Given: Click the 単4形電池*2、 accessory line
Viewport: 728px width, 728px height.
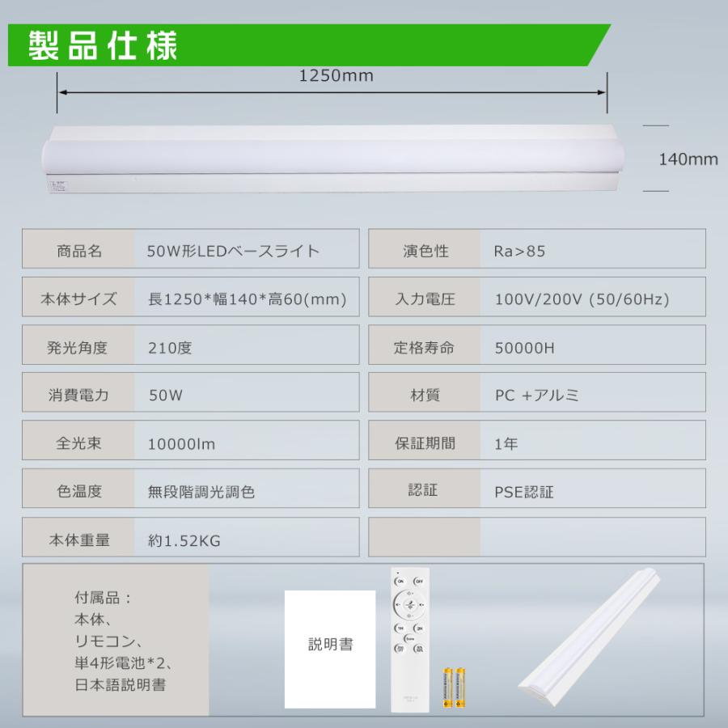Looking at the screenshot, I should [124, 663].
